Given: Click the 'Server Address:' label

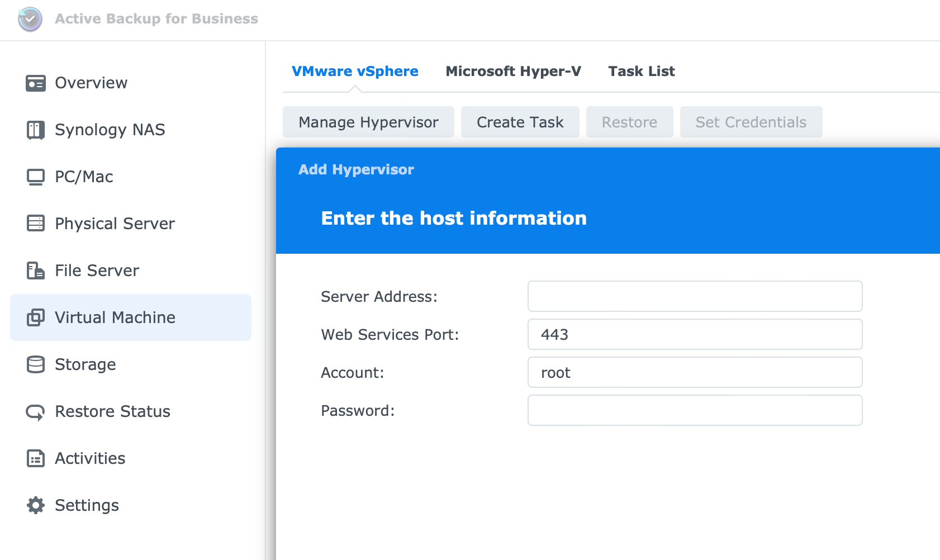Looking at the screenshot, I should tap(379, 297).
